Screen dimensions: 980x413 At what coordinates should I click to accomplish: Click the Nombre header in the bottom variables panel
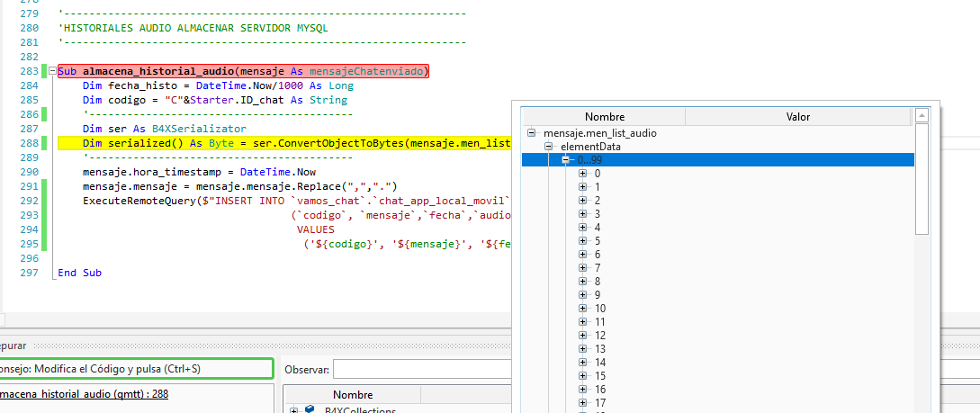click(353, 395)
